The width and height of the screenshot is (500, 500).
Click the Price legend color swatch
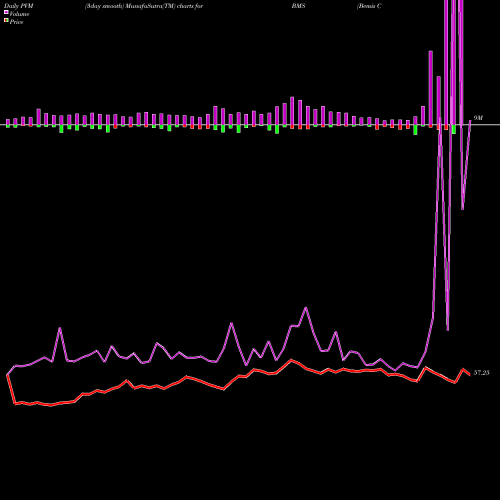[6, 21]
